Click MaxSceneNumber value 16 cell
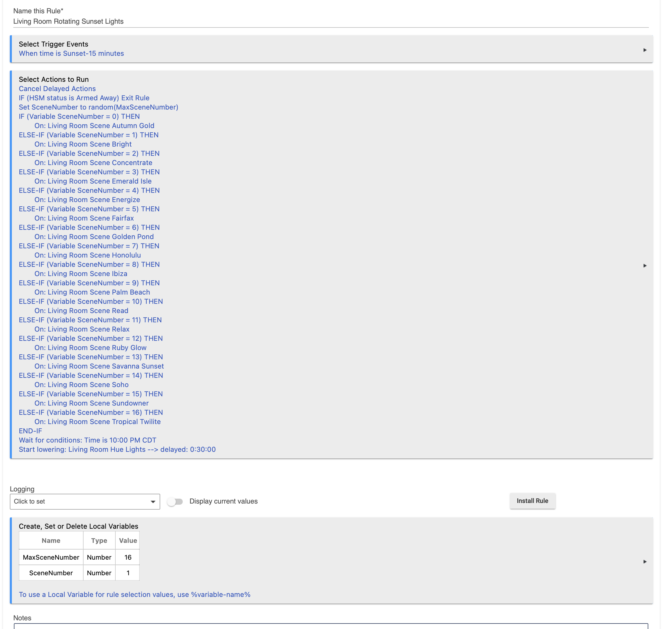This screenshot has width=672, height=629. pyautogui.click(x=128, y=557)
